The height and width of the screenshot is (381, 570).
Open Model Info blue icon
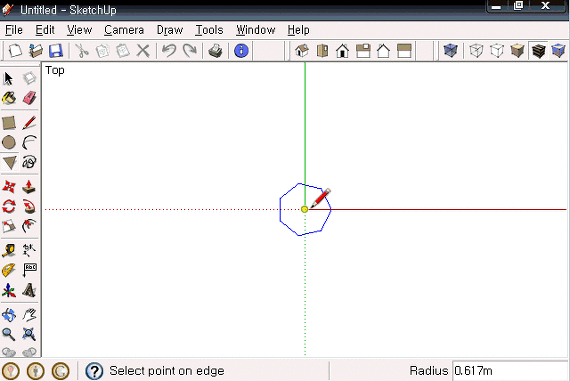point(241,51)
